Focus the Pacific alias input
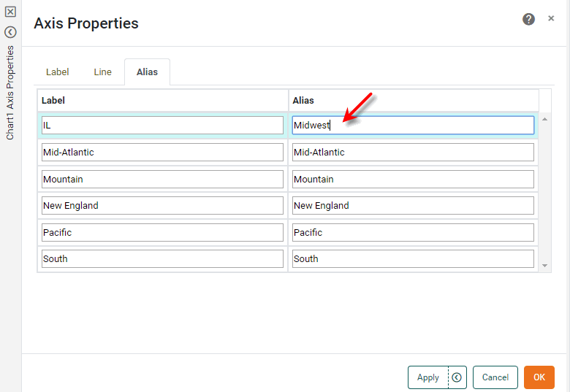Viewport: 570px width, 392px height. (413, 233)
